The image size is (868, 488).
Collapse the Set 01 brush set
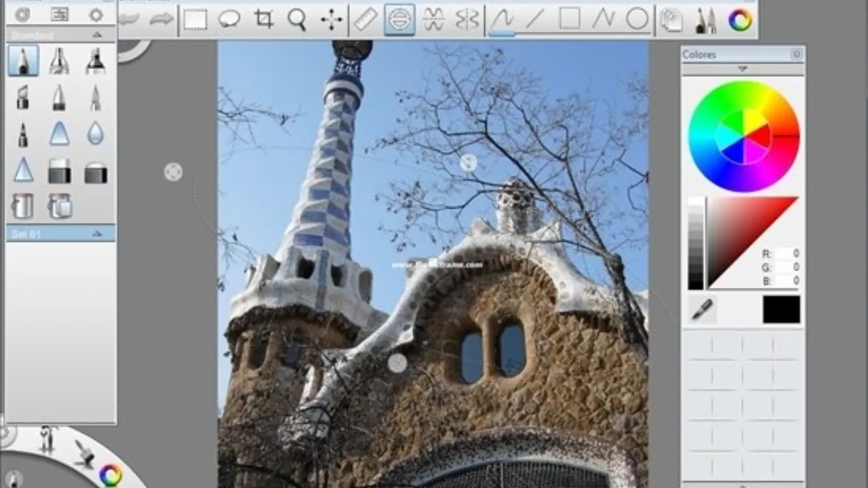pyautogui.click(x=97, y=233)
